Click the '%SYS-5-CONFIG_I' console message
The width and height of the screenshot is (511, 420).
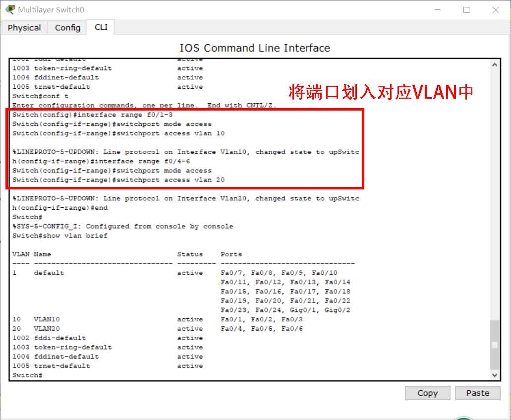[123, 226]
